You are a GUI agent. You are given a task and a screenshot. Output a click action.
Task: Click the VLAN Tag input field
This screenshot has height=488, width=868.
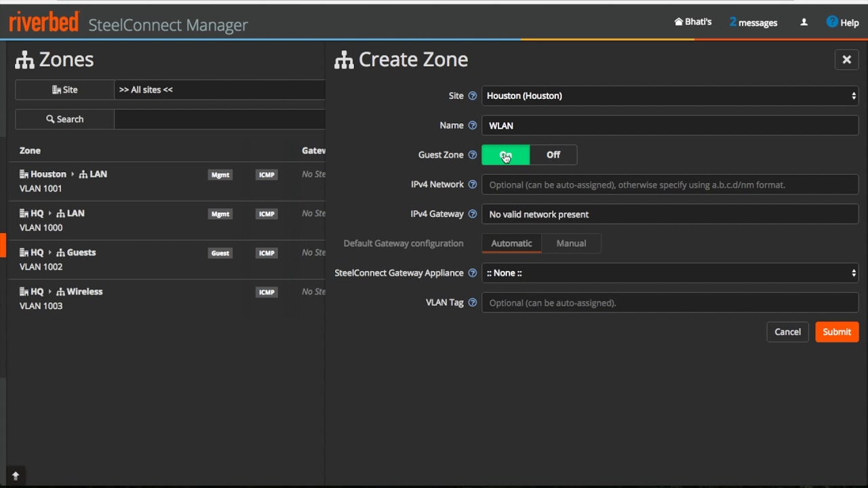click(670, 303)
